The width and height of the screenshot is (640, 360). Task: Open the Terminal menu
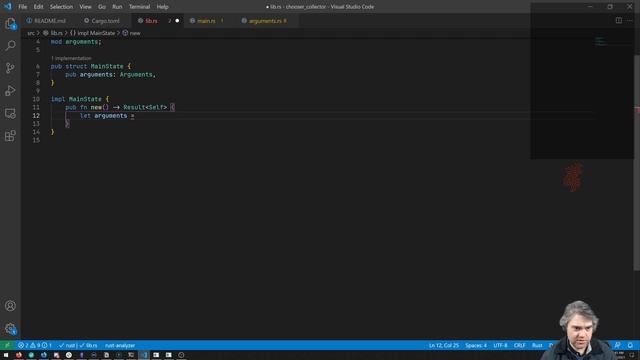click(x=139, y=7)
